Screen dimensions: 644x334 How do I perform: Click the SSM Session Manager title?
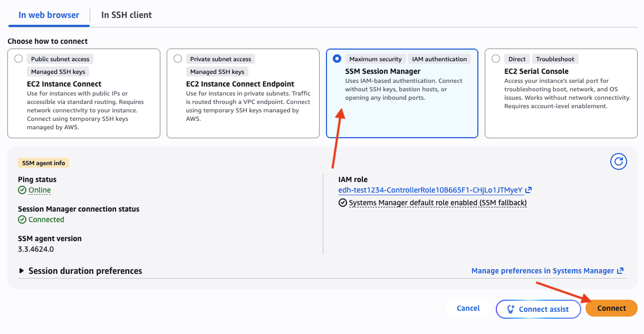[383, 71]
